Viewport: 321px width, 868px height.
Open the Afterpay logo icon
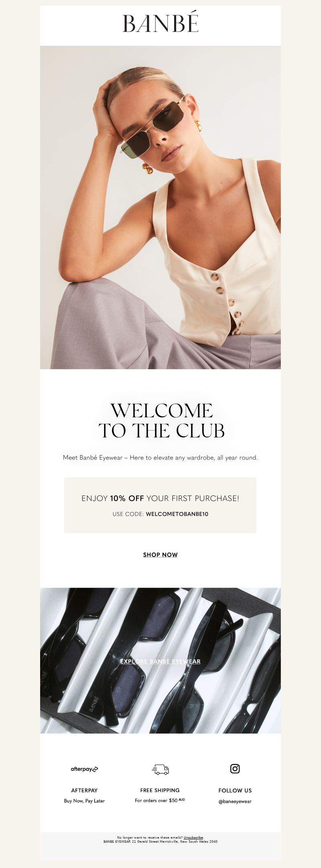(x=84, y=769)
